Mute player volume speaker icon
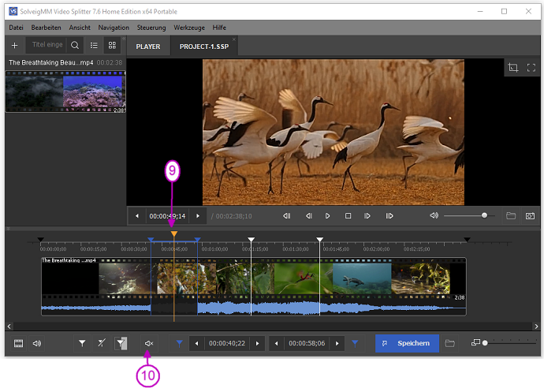The width and height of the screenshot is (544, 392). (x=434, y=215)
